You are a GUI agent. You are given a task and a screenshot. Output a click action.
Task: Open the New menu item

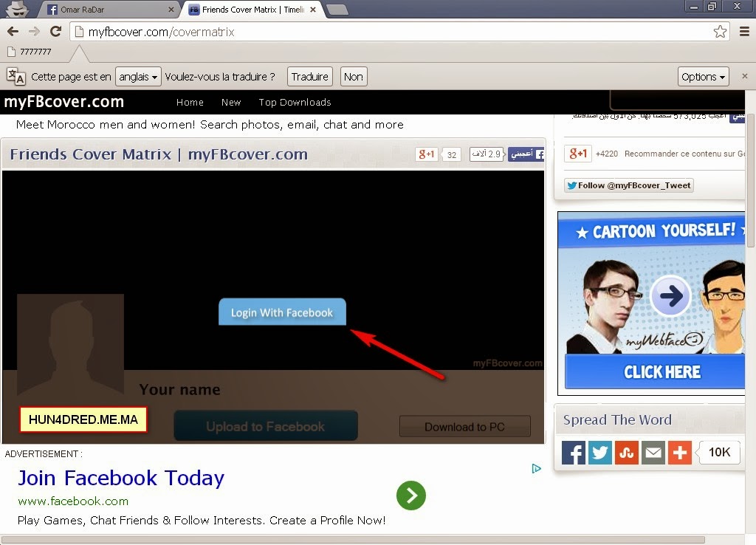tap(231, 102)
